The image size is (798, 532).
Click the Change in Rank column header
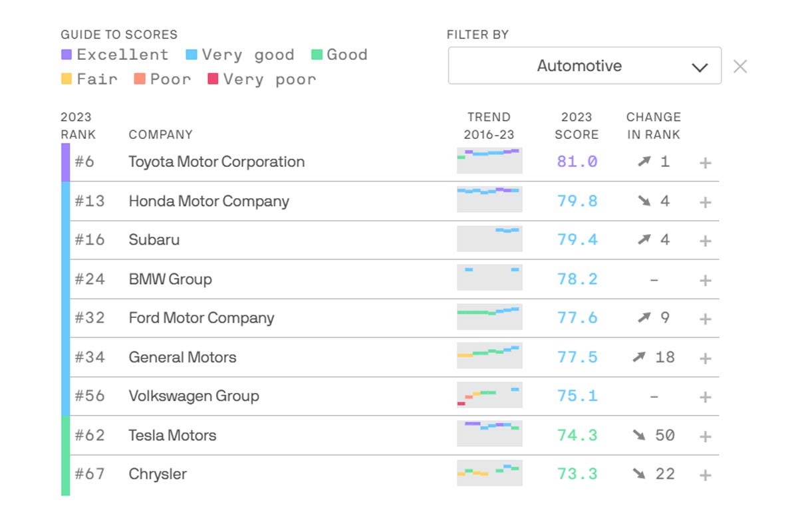653,126
